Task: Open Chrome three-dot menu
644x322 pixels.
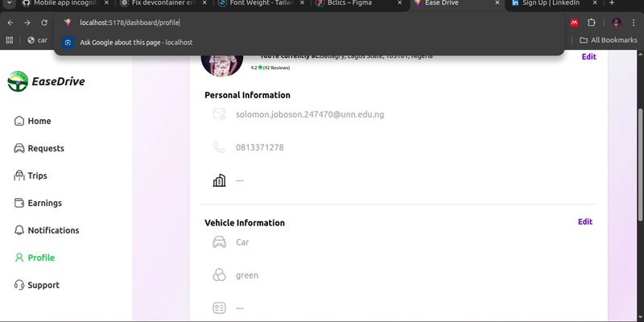Action: (634, 23)
